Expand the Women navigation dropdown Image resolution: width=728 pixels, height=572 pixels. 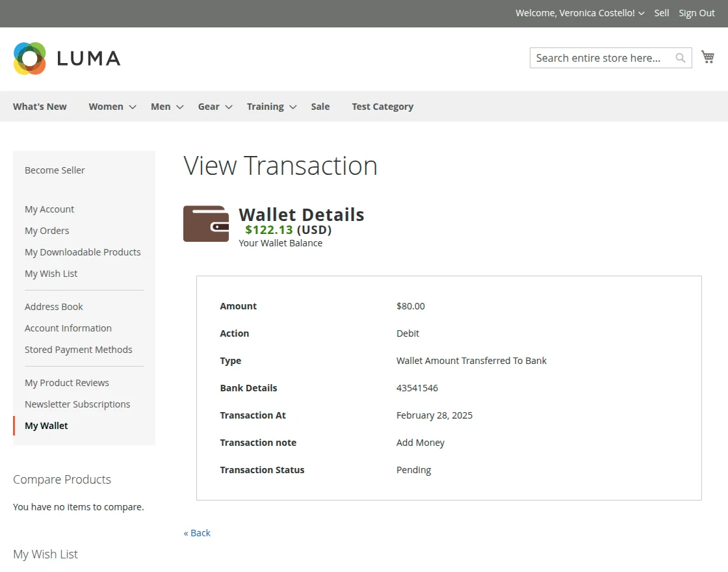pyautogui.click(x=106, y=106)
